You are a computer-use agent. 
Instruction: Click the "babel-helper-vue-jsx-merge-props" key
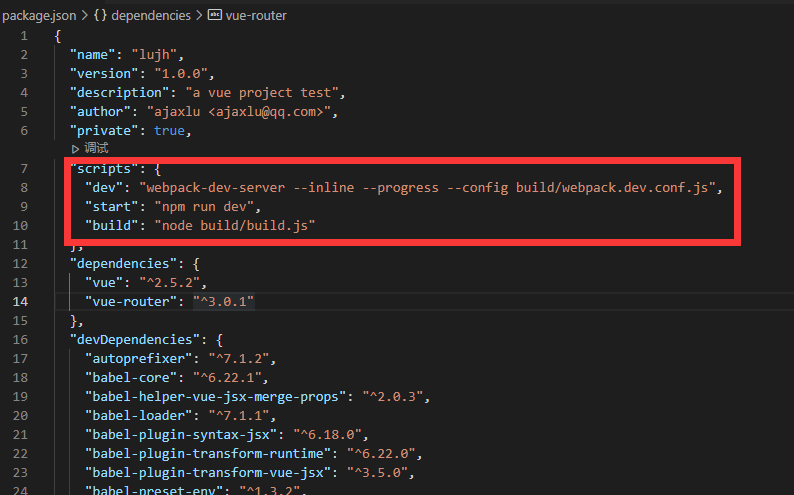coord(216,397)
